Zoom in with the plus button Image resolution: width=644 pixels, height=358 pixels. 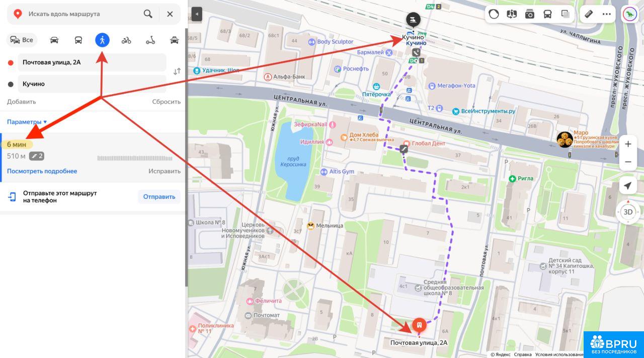(x=628, y=145)
